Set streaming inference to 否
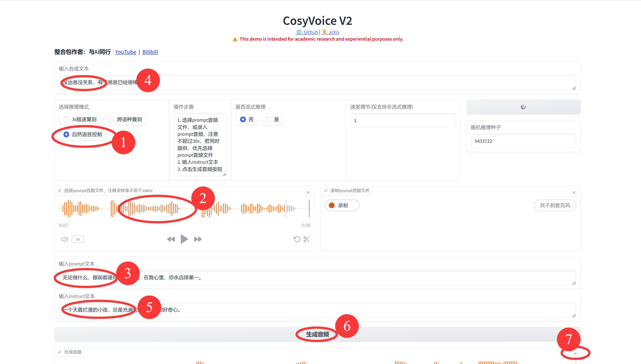Viewport: 641px width, 364px height. tap(247, 119)
